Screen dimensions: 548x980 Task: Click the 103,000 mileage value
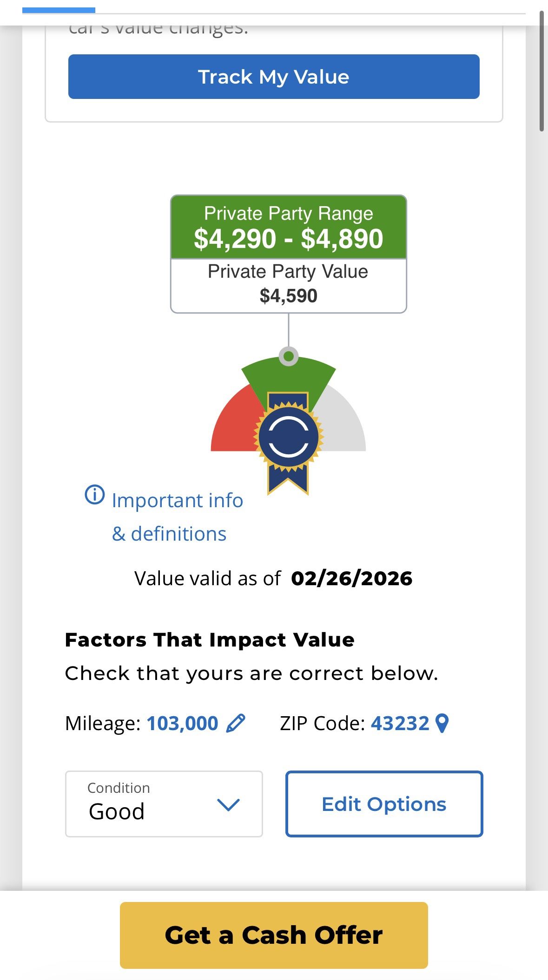(182, 723)
